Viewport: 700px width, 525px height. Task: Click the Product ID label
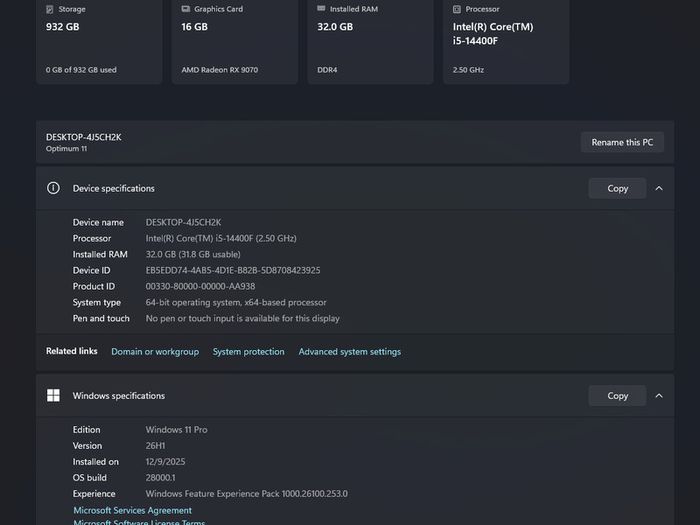coord(94,286)
